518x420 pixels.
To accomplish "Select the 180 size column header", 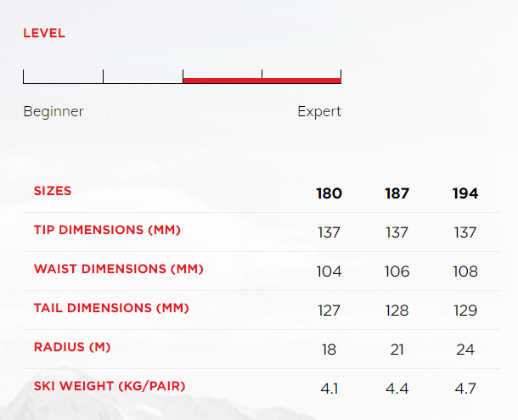I will (x=329, y=193).
